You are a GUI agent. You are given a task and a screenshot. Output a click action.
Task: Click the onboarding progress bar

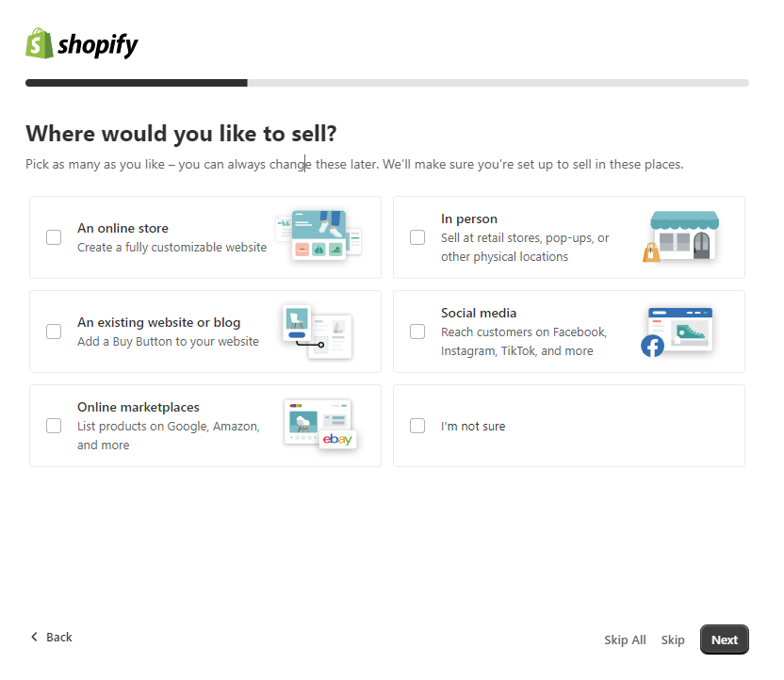click(387, 83)
